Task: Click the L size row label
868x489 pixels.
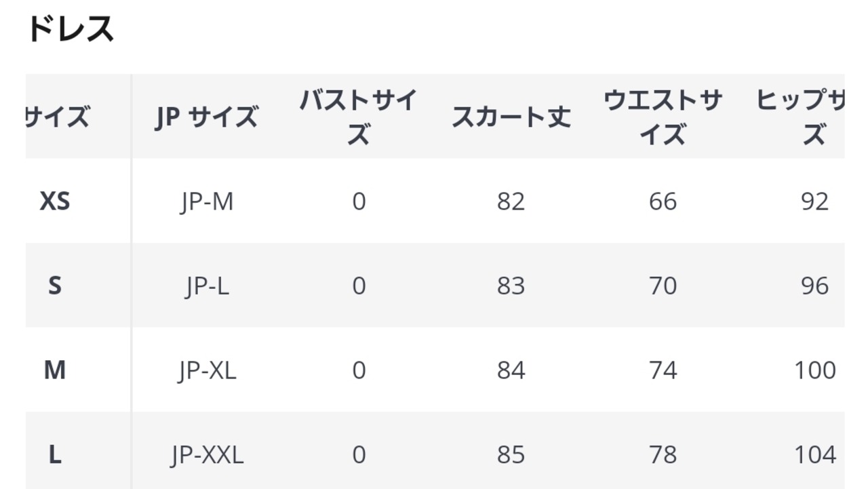Action: tap(55, 454)
